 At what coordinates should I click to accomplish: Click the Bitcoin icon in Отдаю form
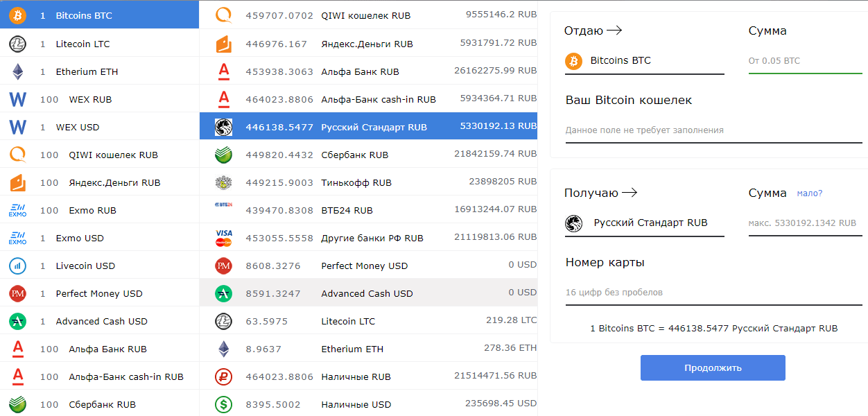coord(573,61)
